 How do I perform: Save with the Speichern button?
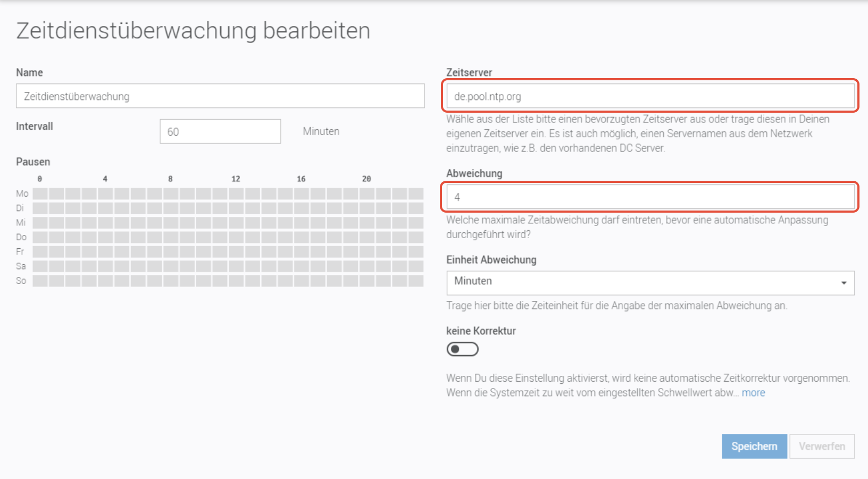click(754, 447)
